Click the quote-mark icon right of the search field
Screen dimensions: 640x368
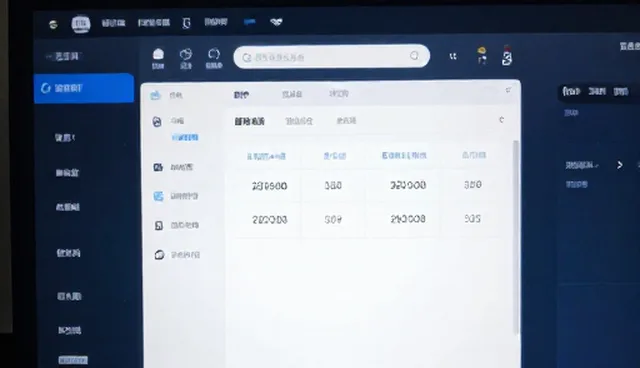tap(453, 57)
